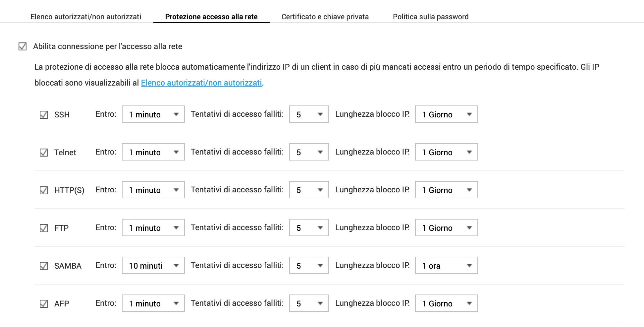The image size is (644, 327).
Task: Change the SAMBA 1 ora block length
Action: tap(447, 265)
